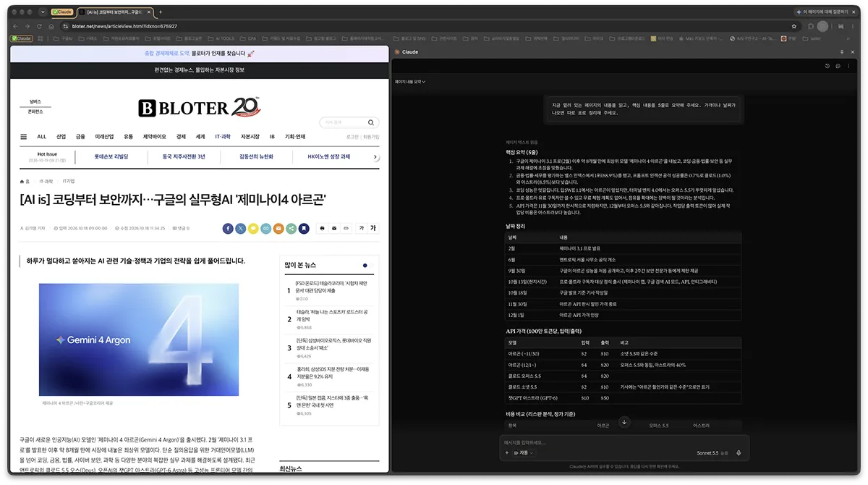Open the Chrome three-dot menu
The image size is (868, 485).
coord(852,26)
